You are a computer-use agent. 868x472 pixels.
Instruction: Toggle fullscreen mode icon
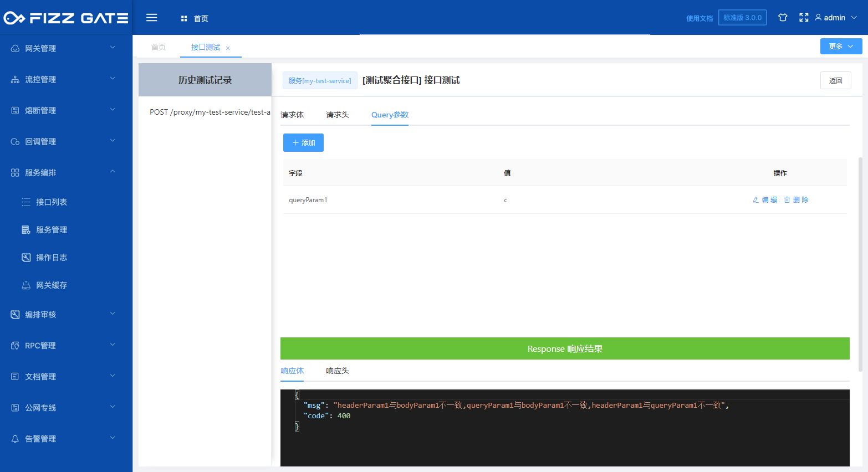click(x=804, y=18)
